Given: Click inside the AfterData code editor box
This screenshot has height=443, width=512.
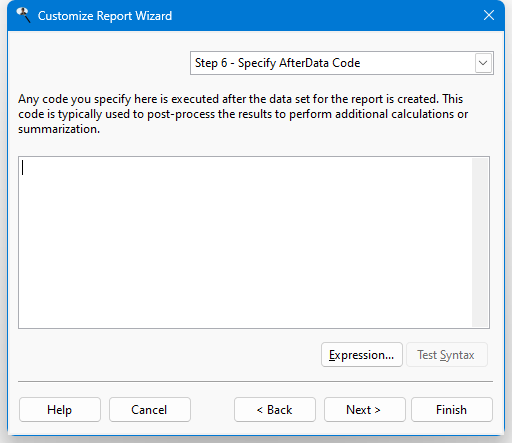Looking at the screenshot, I should 245,242.
